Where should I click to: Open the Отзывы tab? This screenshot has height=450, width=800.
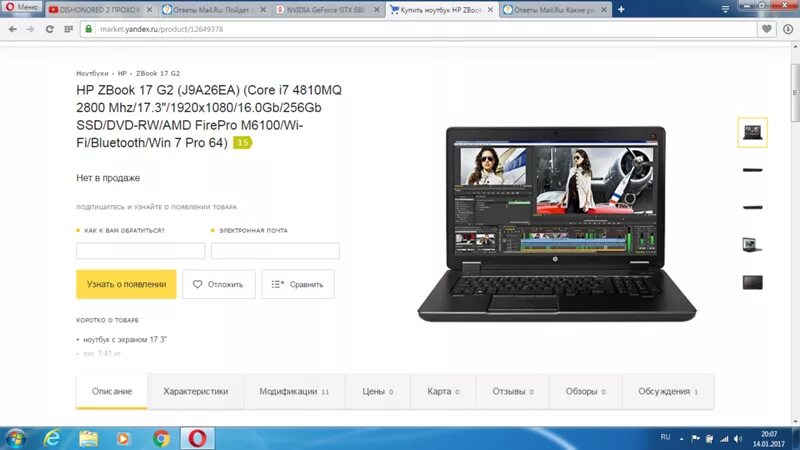click(513, 391)
